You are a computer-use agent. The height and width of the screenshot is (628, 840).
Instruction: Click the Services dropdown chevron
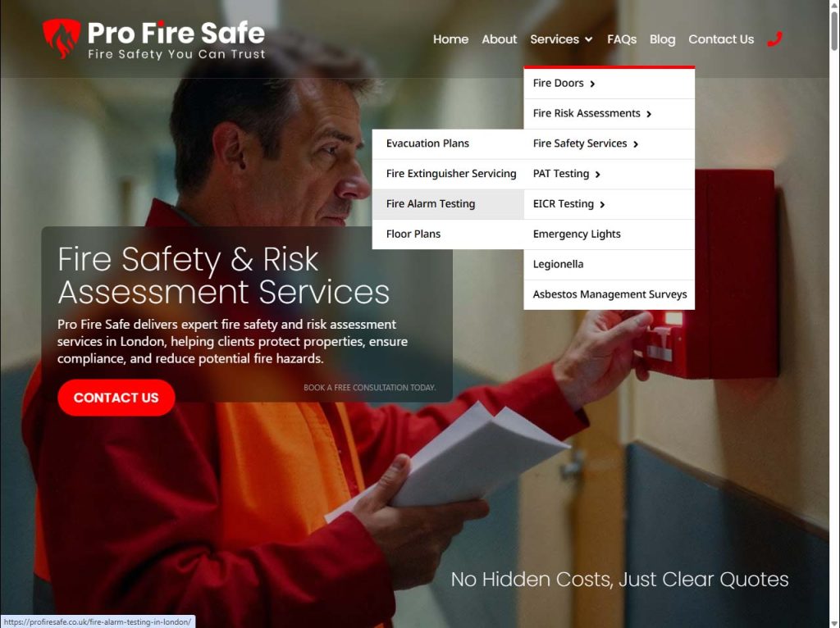coord(589,39)
